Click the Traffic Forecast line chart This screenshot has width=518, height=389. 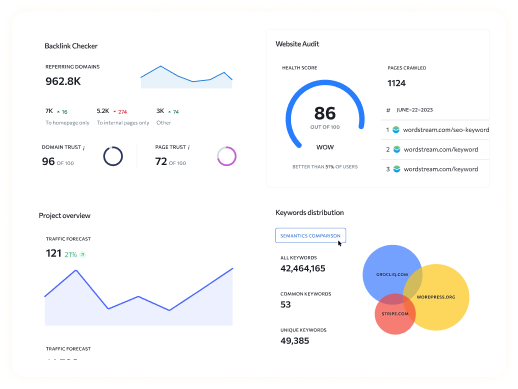coord(139,297)
